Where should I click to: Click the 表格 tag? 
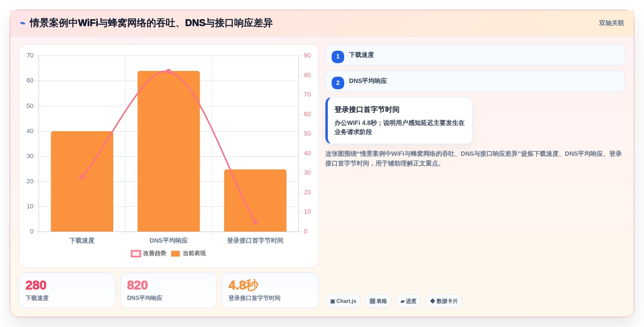click(378, 301)
